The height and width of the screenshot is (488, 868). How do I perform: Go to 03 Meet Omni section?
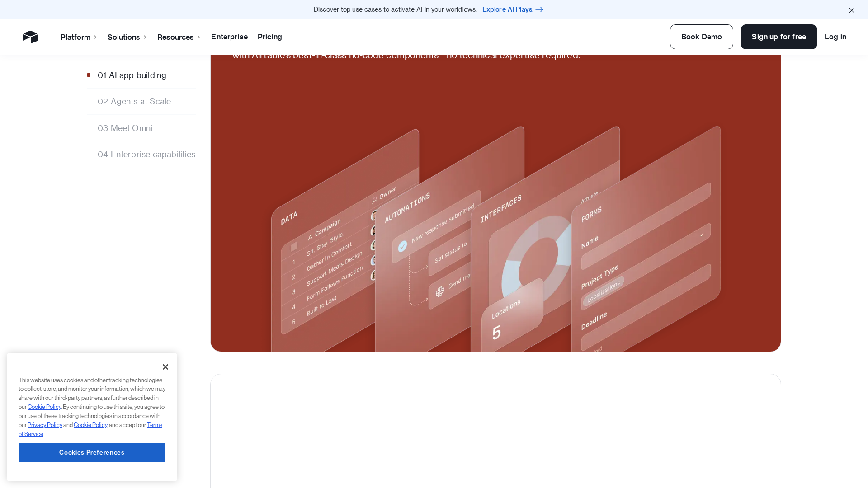coord(125,128)
